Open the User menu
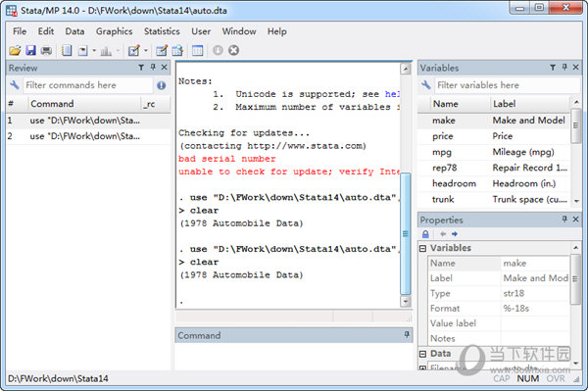588x391 pixels. 201,31
